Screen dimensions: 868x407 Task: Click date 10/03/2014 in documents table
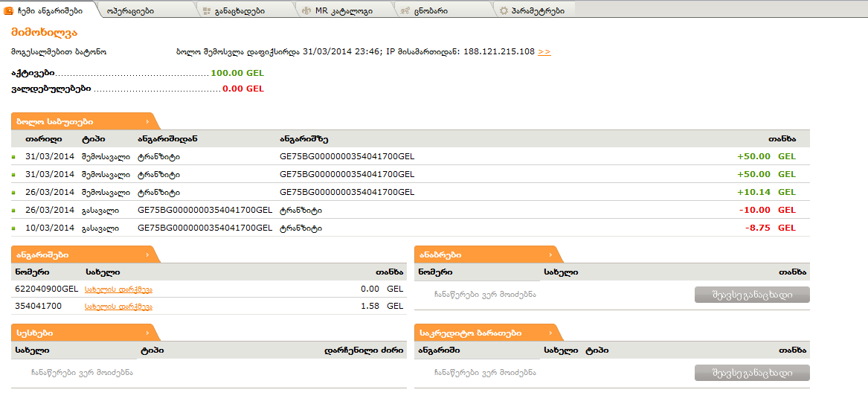(x=50, y=228)
